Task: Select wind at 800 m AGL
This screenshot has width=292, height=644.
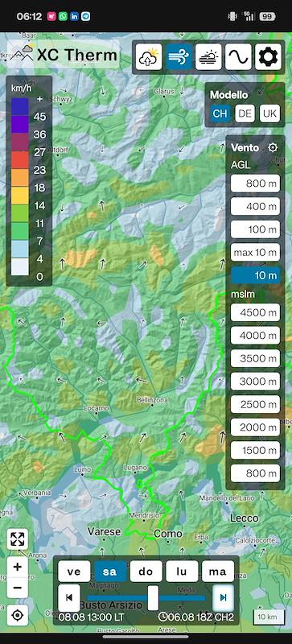Action: tap(255, 184)
